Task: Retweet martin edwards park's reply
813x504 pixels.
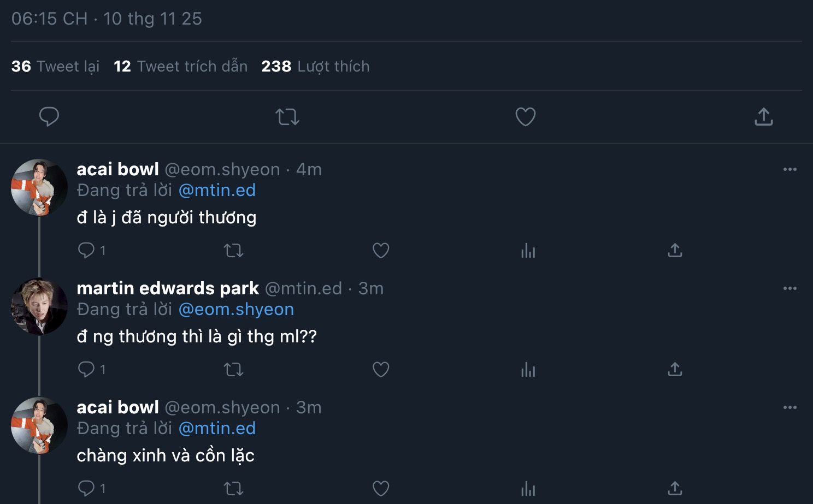Action: [234, 370]
